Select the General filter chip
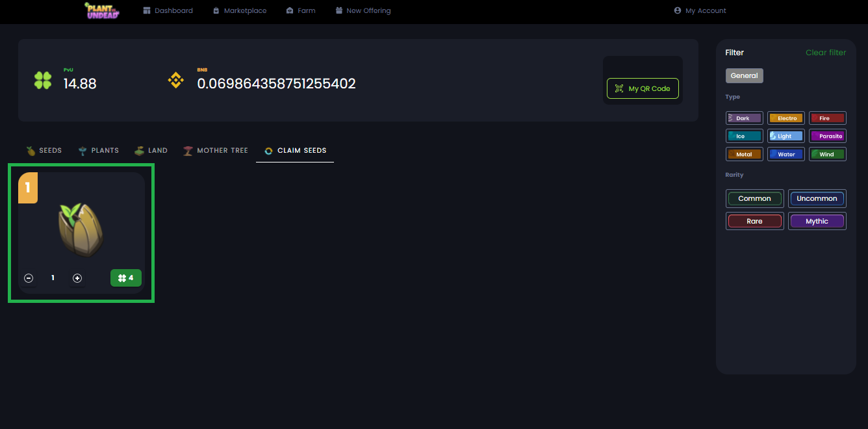The width and height of the screenshot is (868, 429). coord(744,75)
